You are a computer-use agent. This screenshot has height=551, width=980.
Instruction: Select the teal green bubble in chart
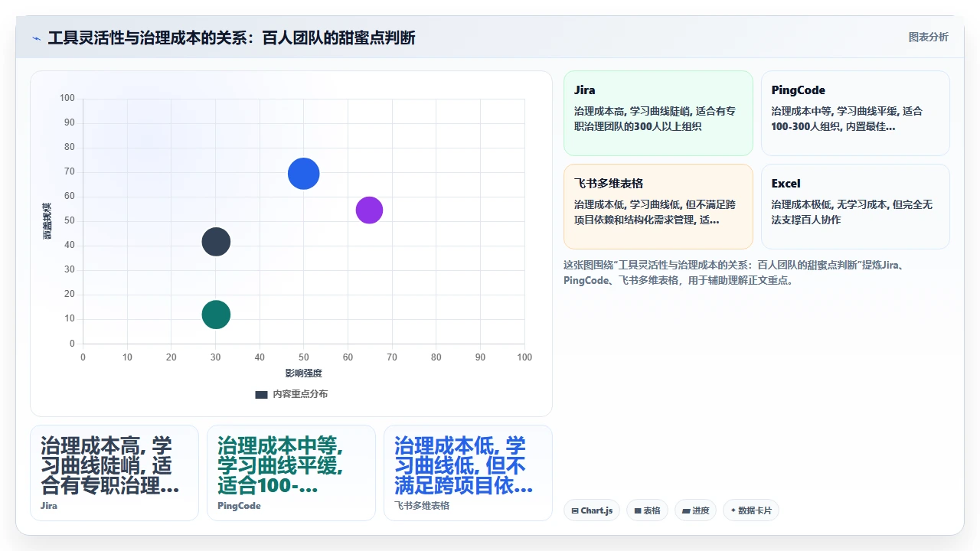coord(216,315)
